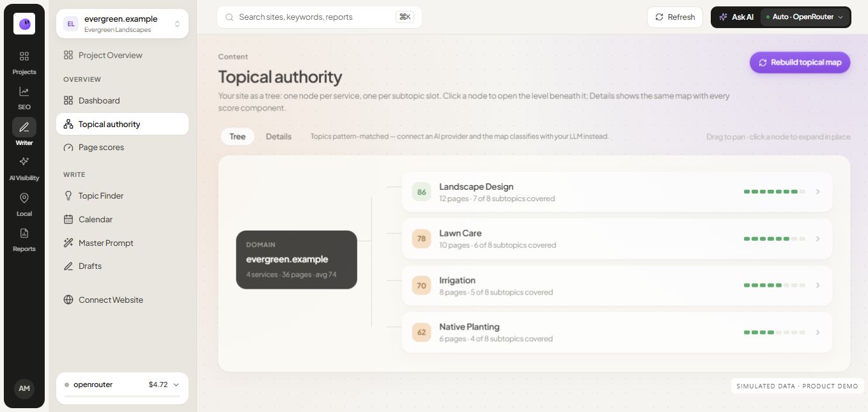The image size is (868, 412).
Task: Click the Refresh button
Action: pos(675,17)
